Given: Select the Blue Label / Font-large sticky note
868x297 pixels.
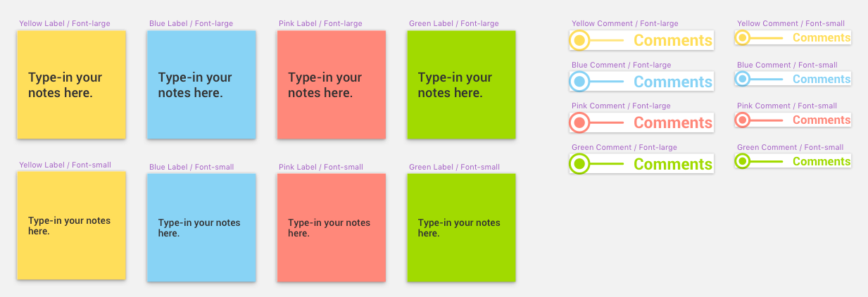Looking at the screenshot, I should (201, 84).
